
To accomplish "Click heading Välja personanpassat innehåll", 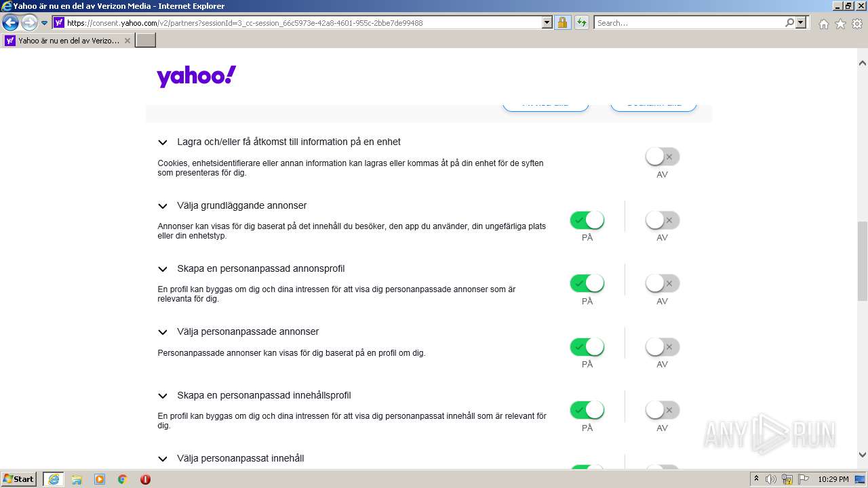I will [241, 458].
